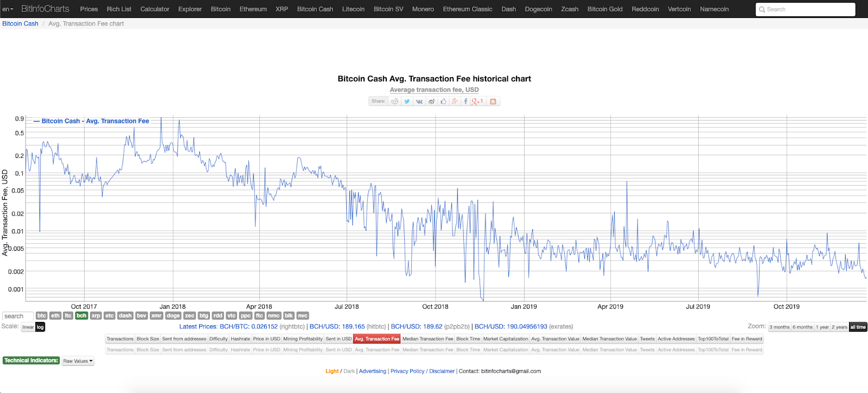Share chart on Twitter
Screen dimensions: 868x393
(407, 102)
